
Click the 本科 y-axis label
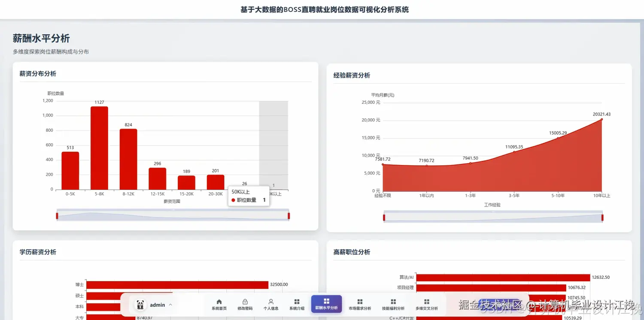click(x=79, y=307)
